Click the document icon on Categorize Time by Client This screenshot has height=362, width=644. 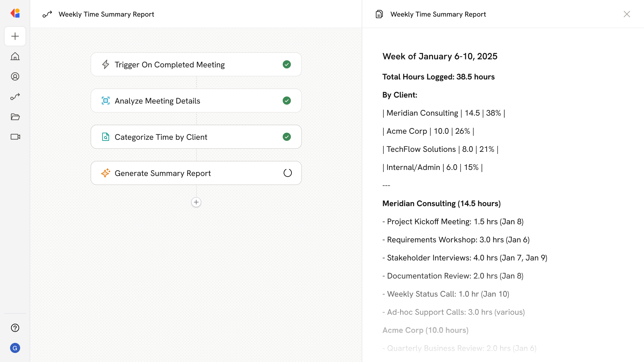pyautogui.click(x=106, y=137)
